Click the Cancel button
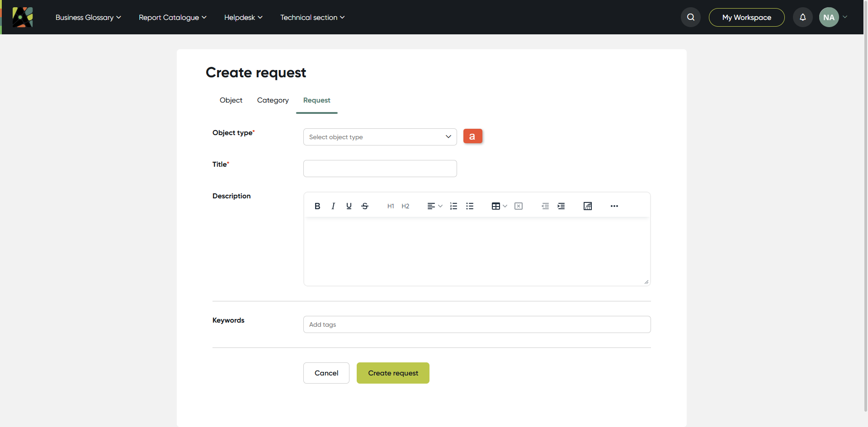The width and height of the screenshot is (868, 427). tap(326, 373)
